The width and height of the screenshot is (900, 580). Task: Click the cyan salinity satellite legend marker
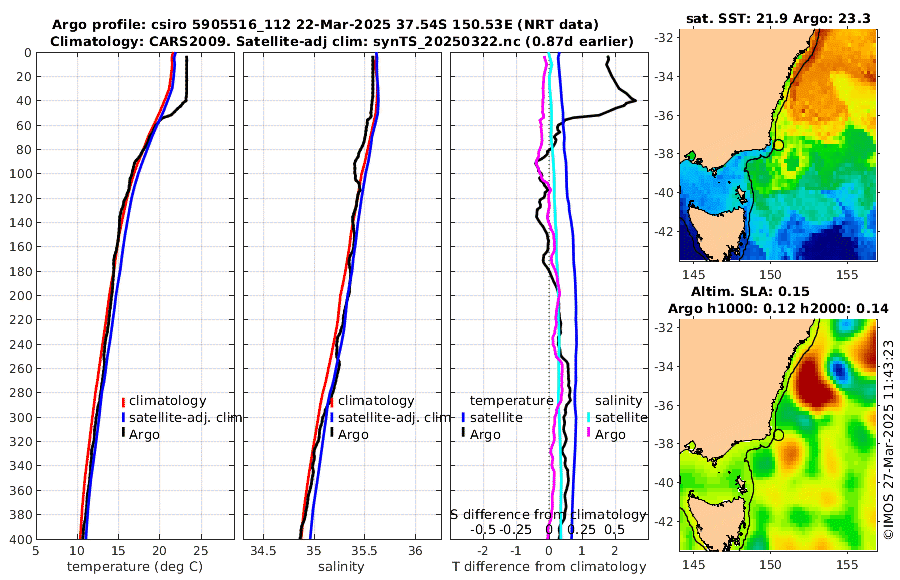point(589,417)
